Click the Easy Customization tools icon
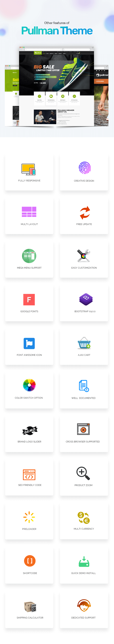Image resolution: width=114 pixels, height=644 pixels. point(84,255)
